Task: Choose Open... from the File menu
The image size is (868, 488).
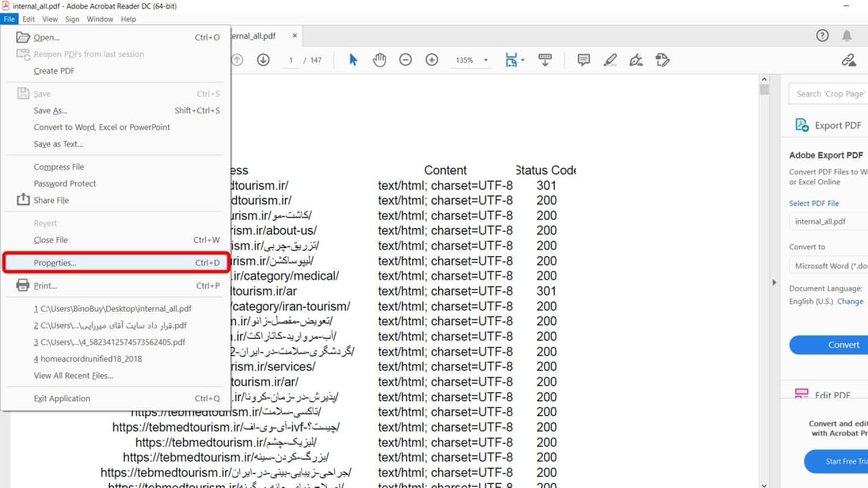Action: click(x=116, y=37)
